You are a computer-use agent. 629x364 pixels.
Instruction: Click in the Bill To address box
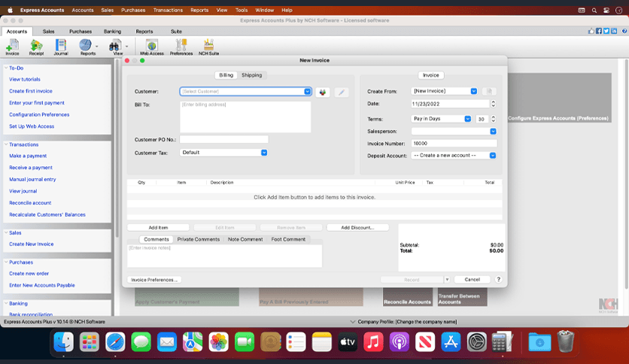coord(245,117)
